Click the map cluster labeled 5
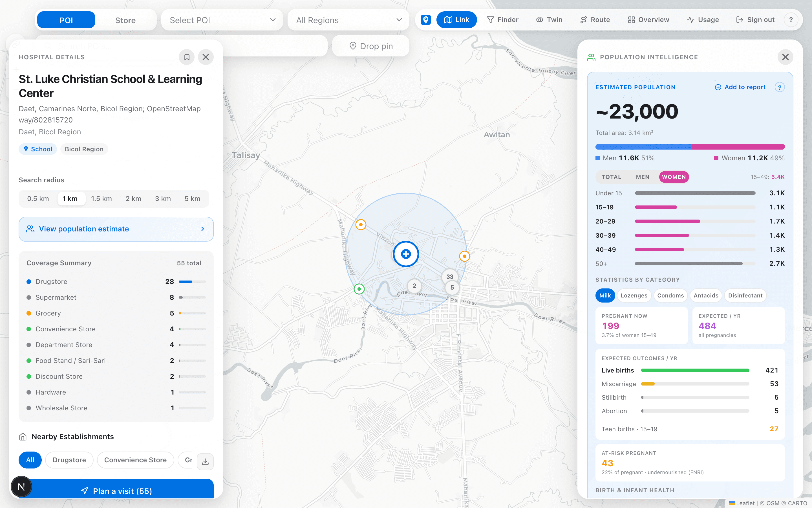This screenshot has width=812, height=508. pyautogui.click(x=452, y=288)
